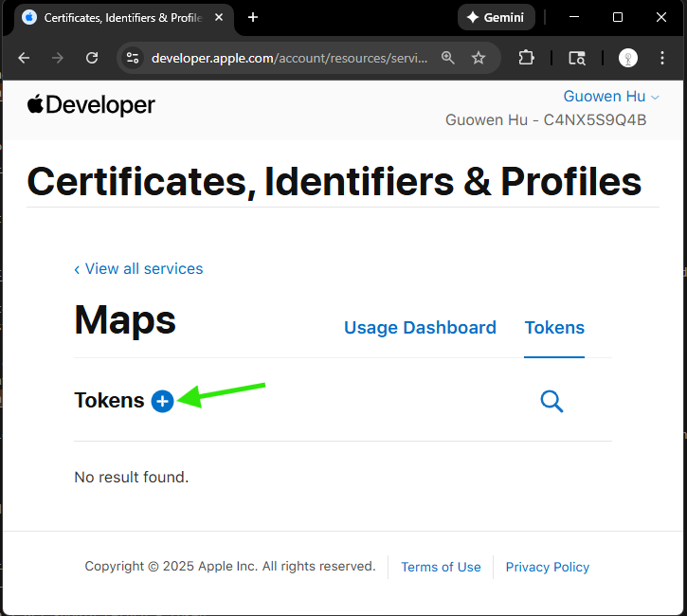Click the developer.apple.com address bar
Image resolution: width=687 pixels, height=616 pixels.
284,58
